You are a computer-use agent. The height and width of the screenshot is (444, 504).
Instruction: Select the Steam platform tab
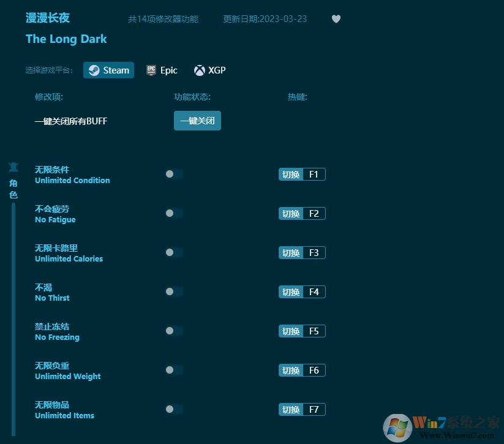[108, 70]
